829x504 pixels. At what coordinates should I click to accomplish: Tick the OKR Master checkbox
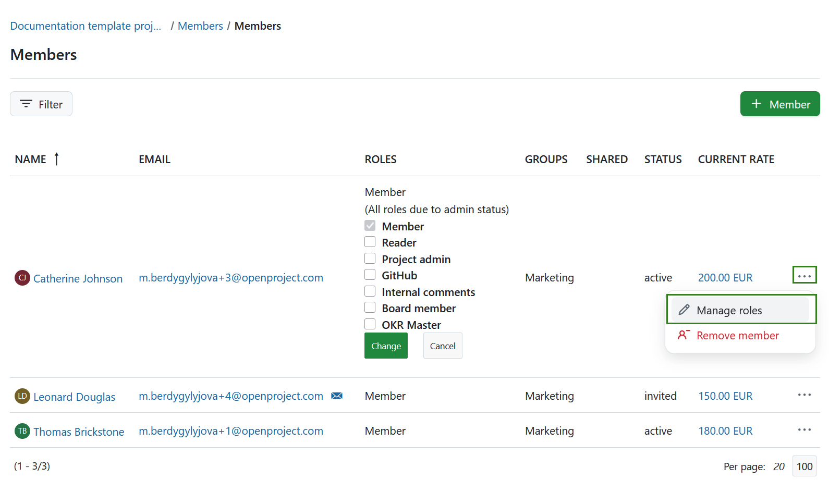pyautogui.click(x=370, y=324)
